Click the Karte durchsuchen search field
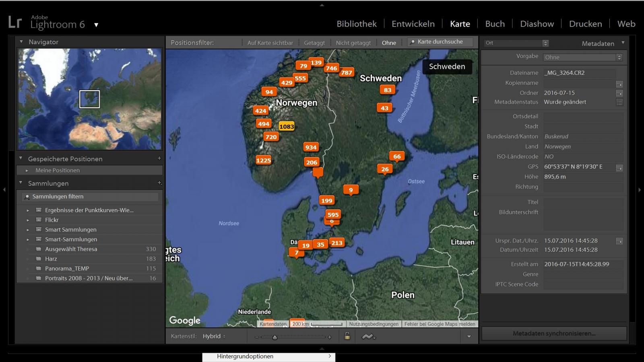Screen dimensions: 644x362 click(x=440, y=42)
